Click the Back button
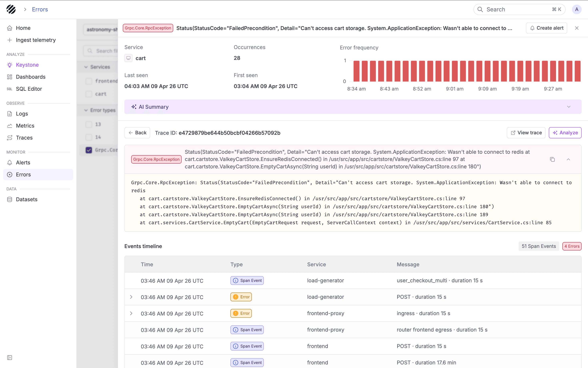588x368 pixels. point(137,133)
